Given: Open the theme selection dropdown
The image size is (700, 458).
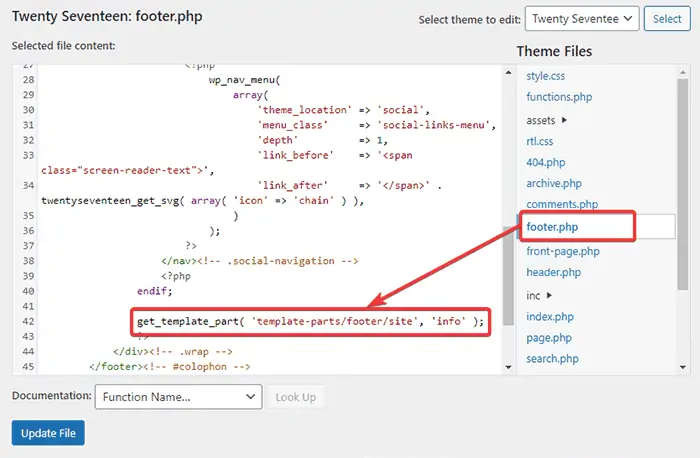Looking at the screenshot, I should click(x=583, y=19).
